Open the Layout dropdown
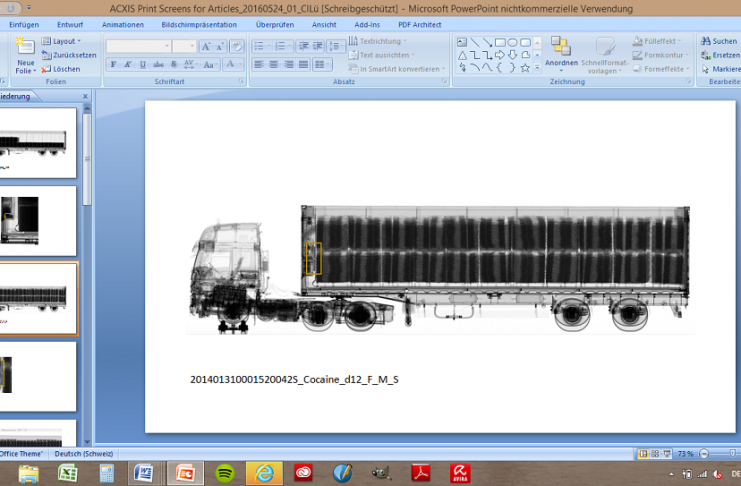741x486 pixels. point(64,41)
